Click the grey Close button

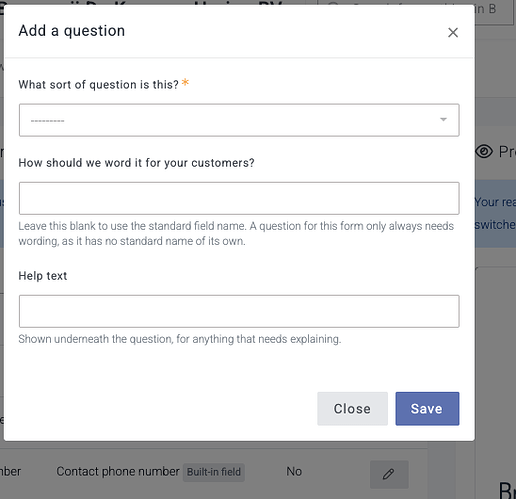tap(352, 409)
